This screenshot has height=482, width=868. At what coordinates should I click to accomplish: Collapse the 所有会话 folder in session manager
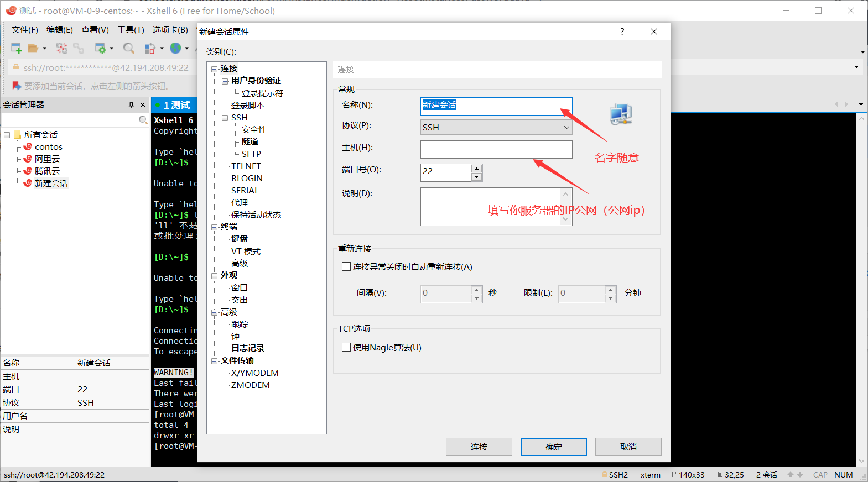[7, 135]
